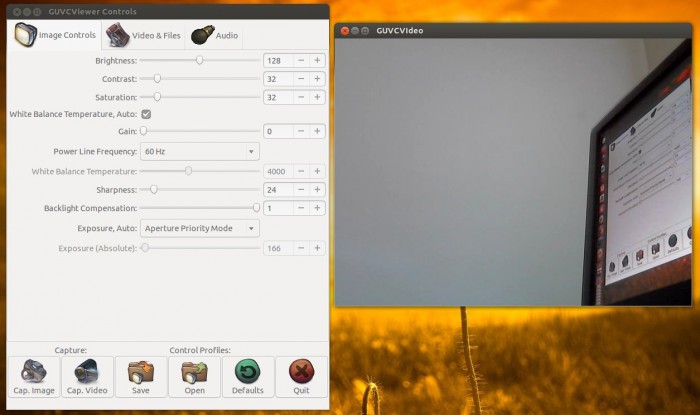
Task: Open the Exposure Auto mode dropdown
Action: click(x=199, y=228)
